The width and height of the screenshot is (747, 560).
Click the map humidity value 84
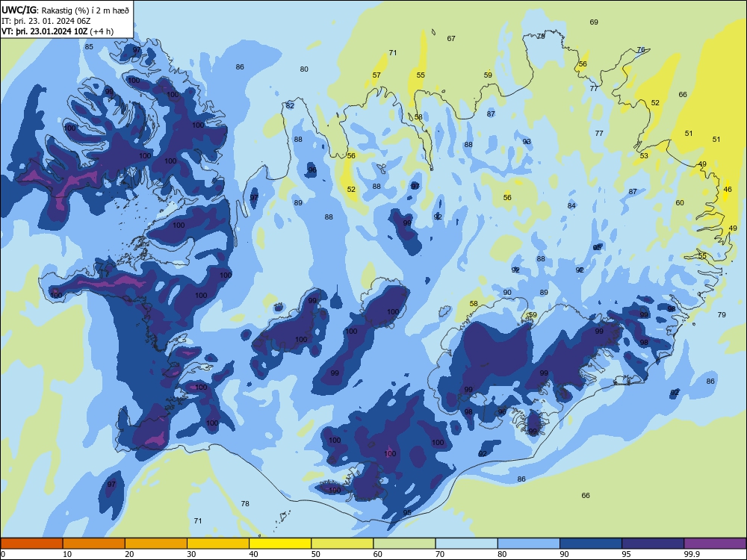click(x=571, y=206)
